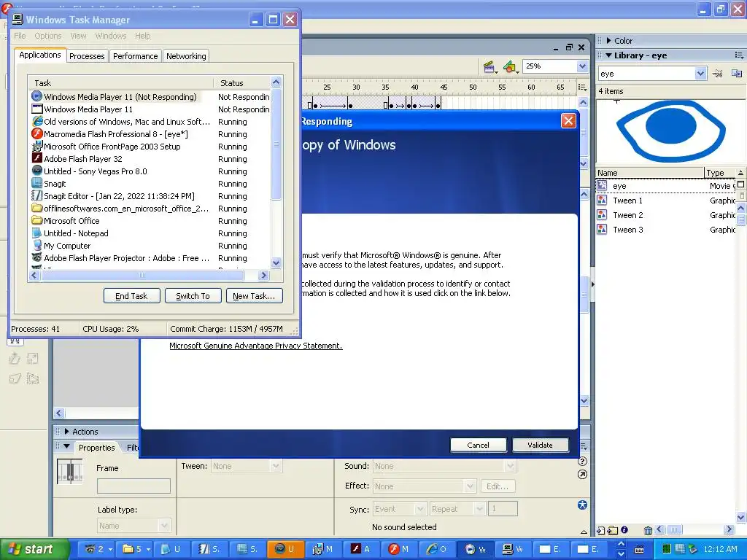Open Adobe Flash Player taskbar button

[x=363, y=549]
